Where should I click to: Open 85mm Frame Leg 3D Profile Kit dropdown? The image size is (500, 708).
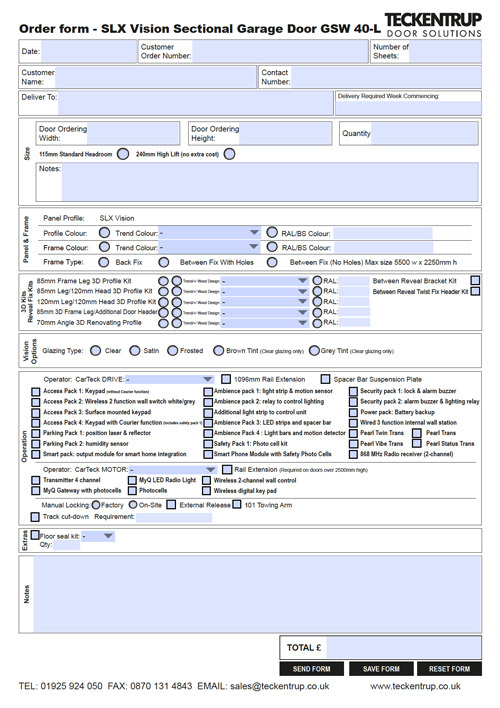click(265, 281)
